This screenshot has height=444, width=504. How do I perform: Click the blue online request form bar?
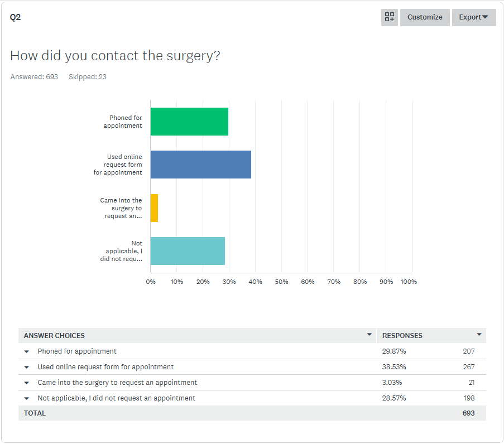coord(200,165)
